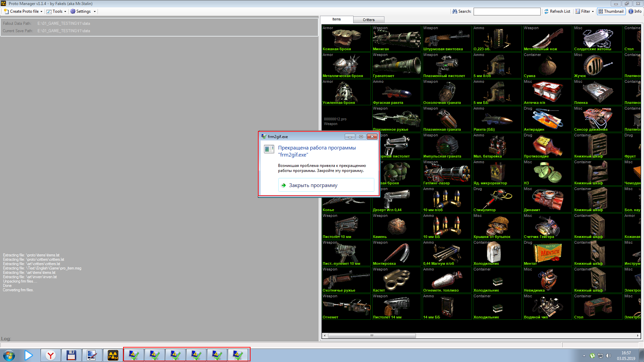Select the Жучок misc item
644x362 pixels.
(598, 65)
